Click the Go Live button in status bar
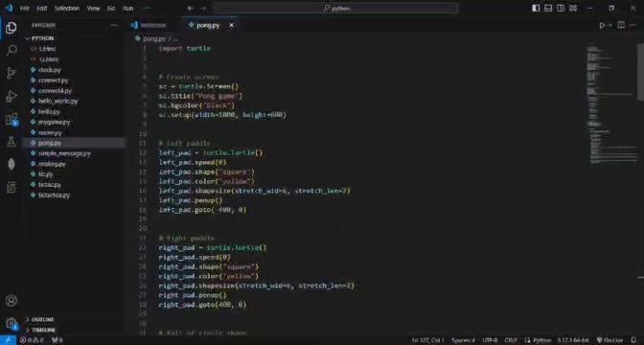The height and width of the screenshot is (345, 644). 609,340
